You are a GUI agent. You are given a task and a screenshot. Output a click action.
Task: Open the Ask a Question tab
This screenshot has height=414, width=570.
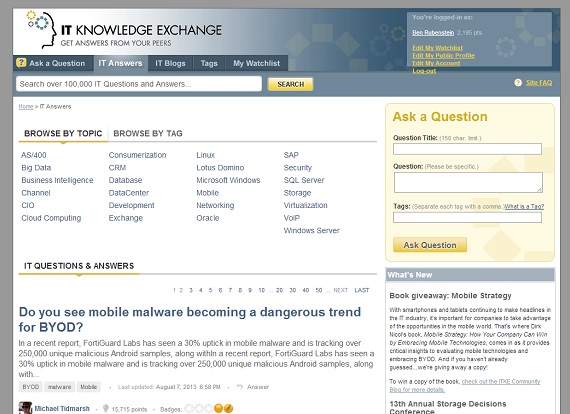53,63
